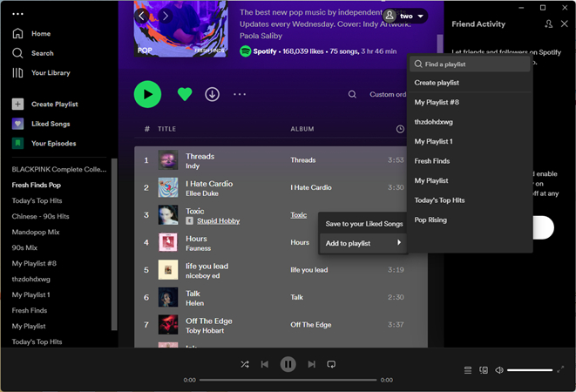Click the sidebar playlist list scrollbar
576x392 pixels.
pyautogui.click(x=114, y=244)
